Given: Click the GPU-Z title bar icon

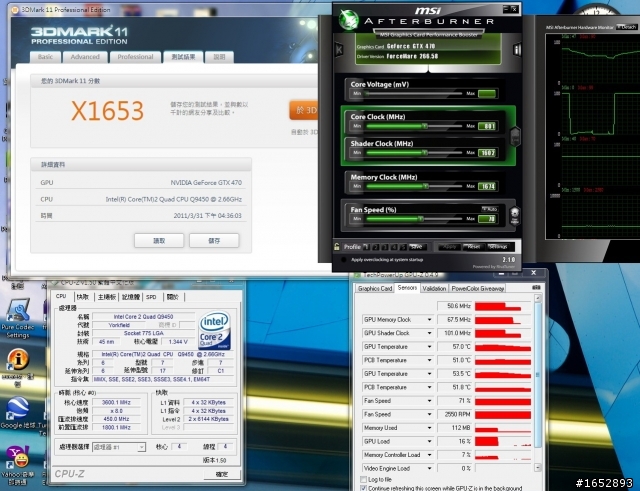Looking at the screenshot, I should click(358, 275).
